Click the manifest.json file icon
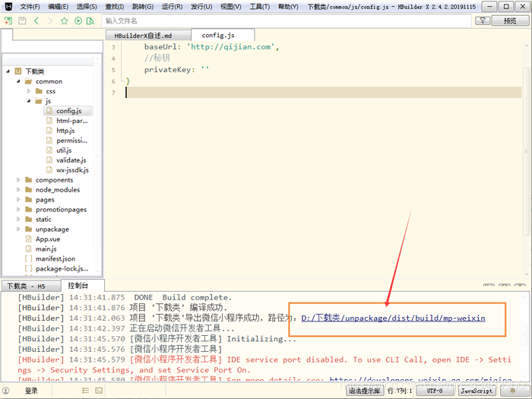532x399 pixels. (x=29, y=258)
